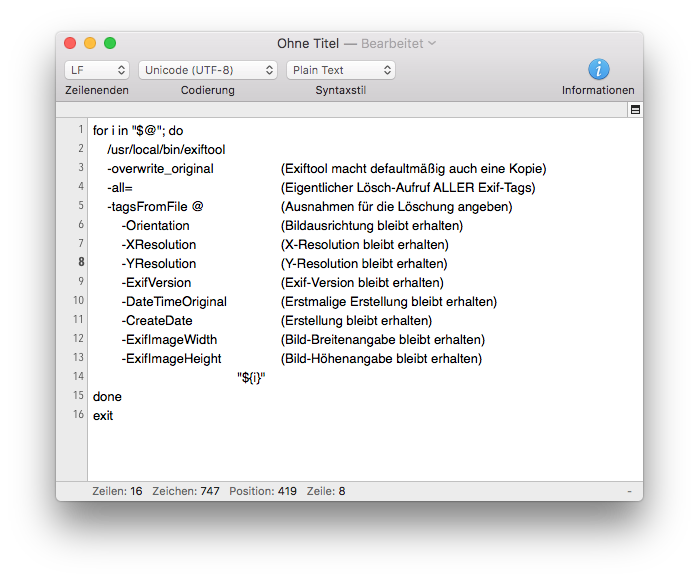Click line number 16 in the gutter
Image resolution: width=699 pixels, height=581 pixels.
pos(78,414)
